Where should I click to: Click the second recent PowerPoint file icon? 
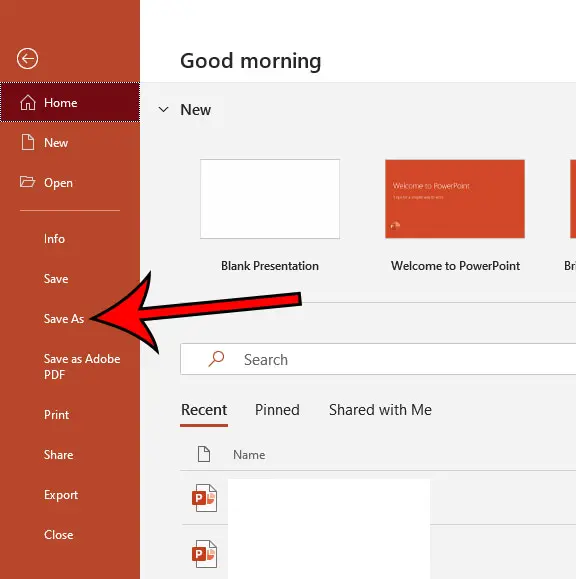pos(204,554)
